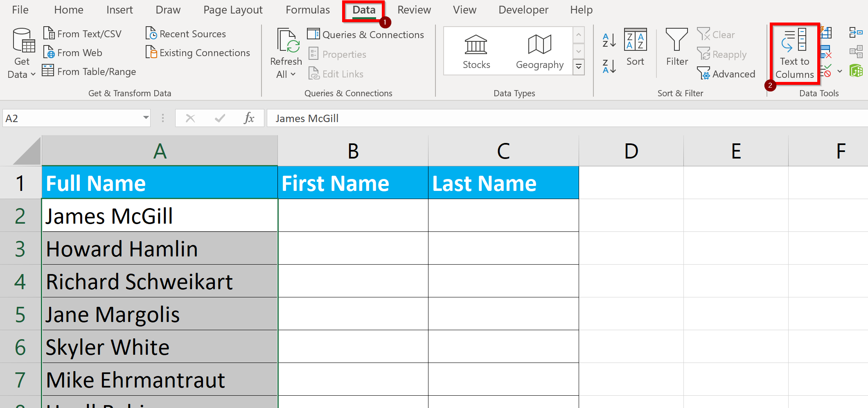The height and width of the screenshot is (408, 868).
Task: Open the Review tab
Action: click(414, 9)
